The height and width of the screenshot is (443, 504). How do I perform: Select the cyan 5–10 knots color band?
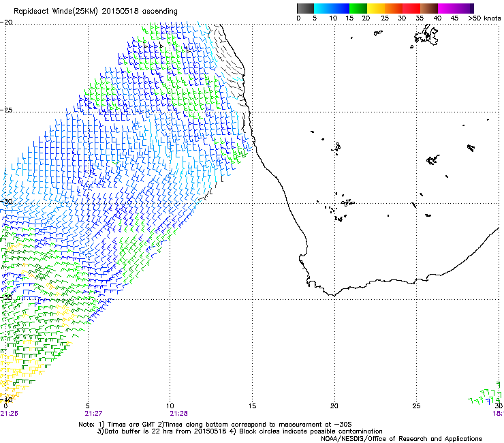322,8
